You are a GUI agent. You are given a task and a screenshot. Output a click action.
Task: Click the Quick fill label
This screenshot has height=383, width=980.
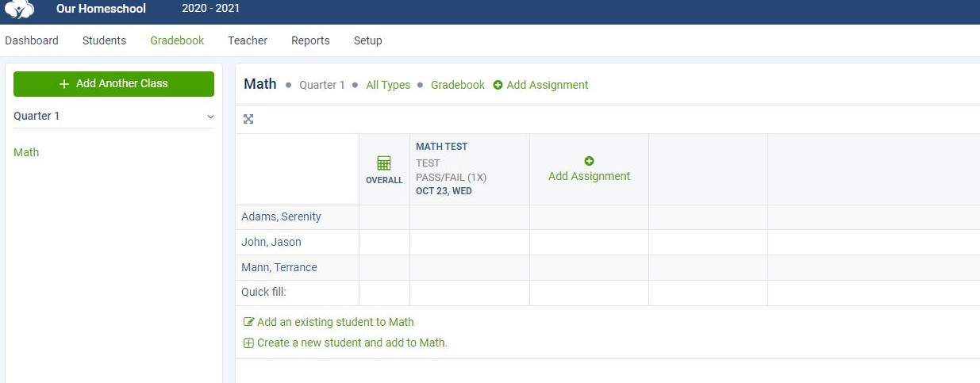click(x=263, y=293)
